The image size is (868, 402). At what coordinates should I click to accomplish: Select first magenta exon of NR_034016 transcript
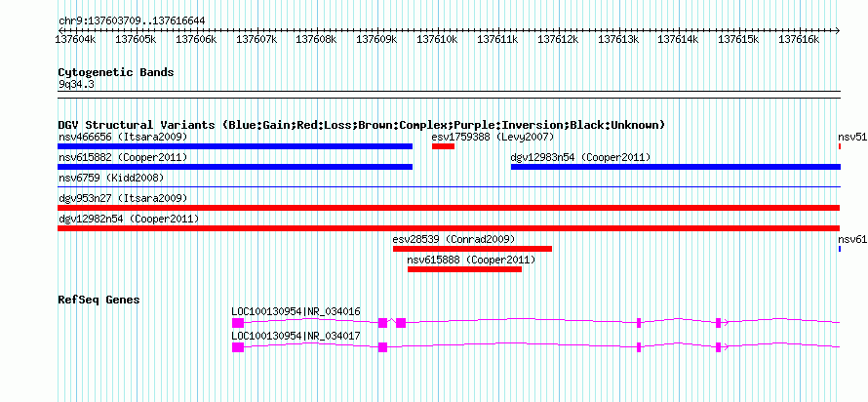[x=238, y=323]
